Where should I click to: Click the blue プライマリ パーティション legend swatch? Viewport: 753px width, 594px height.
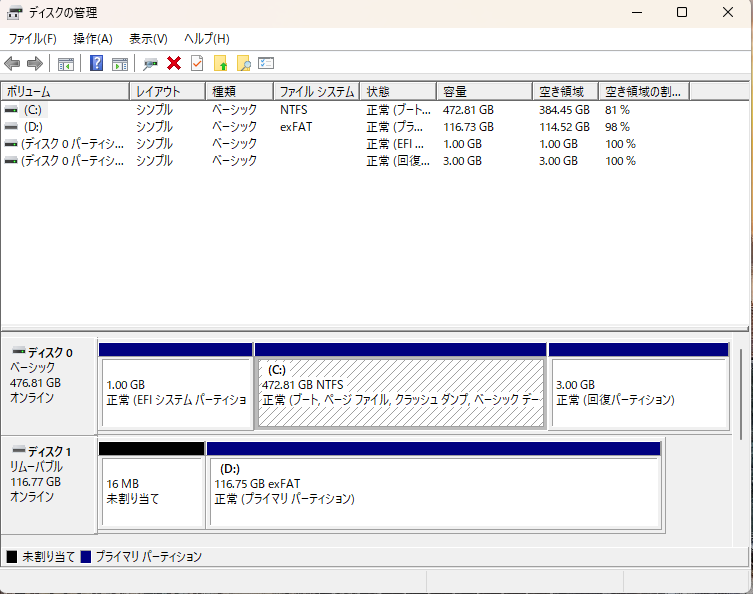pos(86,557)
